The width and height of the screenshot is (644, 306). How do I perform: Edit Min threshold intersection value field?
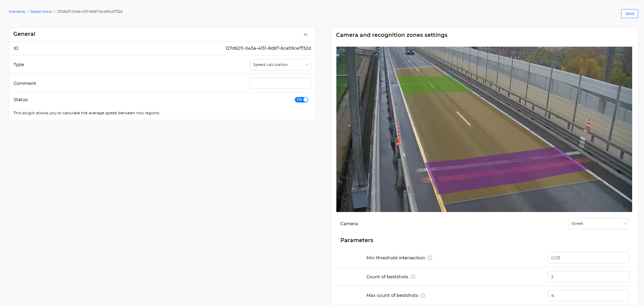click(588, 258)
